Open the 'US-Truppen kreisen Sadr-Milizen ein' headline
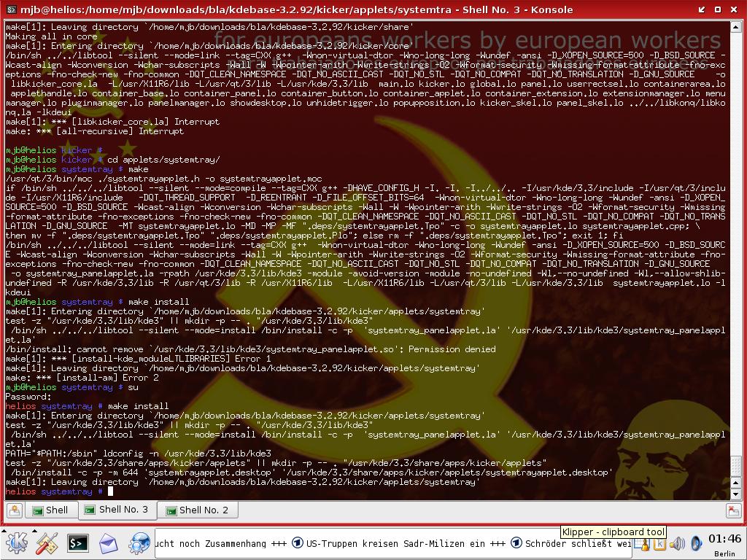 coord(392,543)
